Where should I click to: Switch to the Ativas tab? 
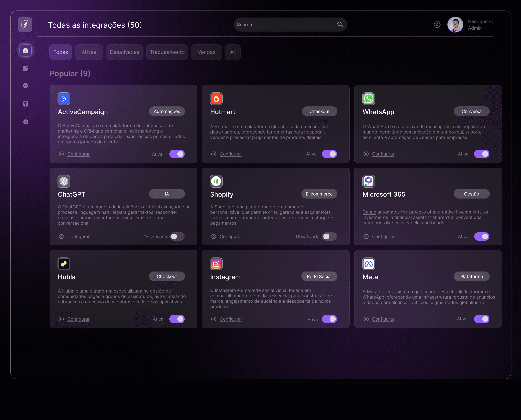(89, 52)
